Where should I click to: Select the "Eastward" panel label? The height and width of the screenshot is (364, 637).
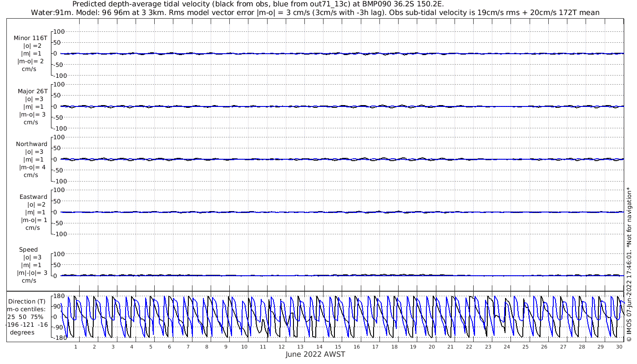[33, 197]
